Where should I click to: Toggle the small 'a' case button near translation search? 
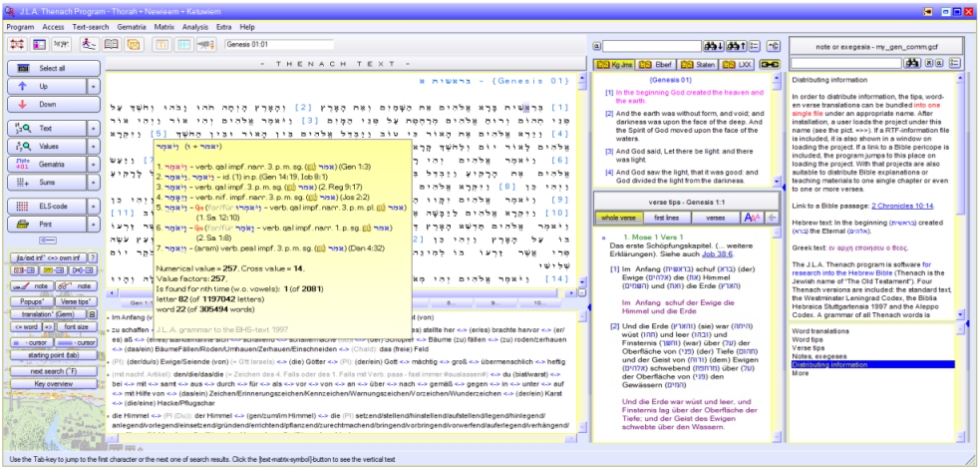[596, 46]
